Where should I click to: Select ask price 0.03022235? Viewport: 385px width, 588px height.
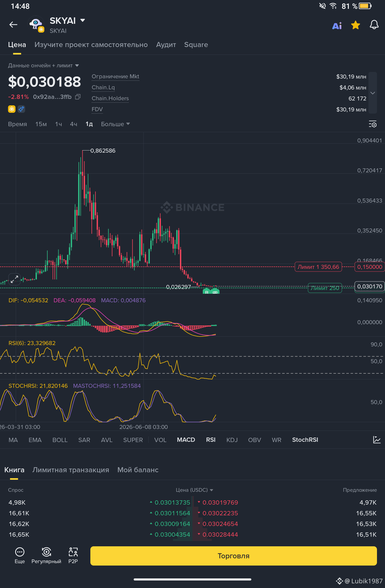coord(220,513)
